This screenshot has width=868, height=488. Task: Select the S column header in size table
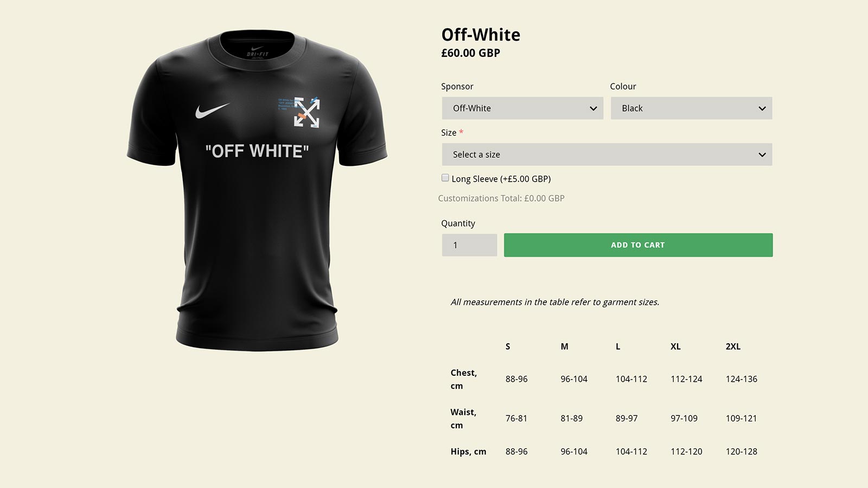(x=508, y=346)
